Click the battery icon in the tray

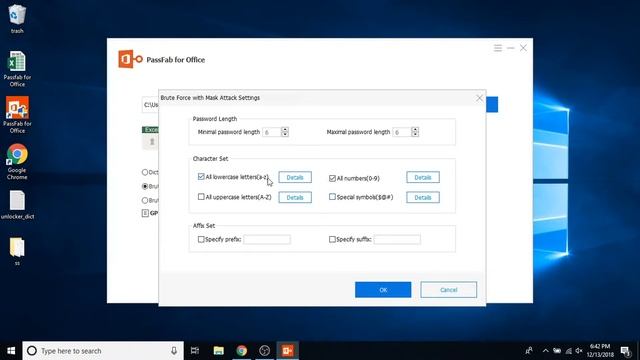tap(557, 351)
